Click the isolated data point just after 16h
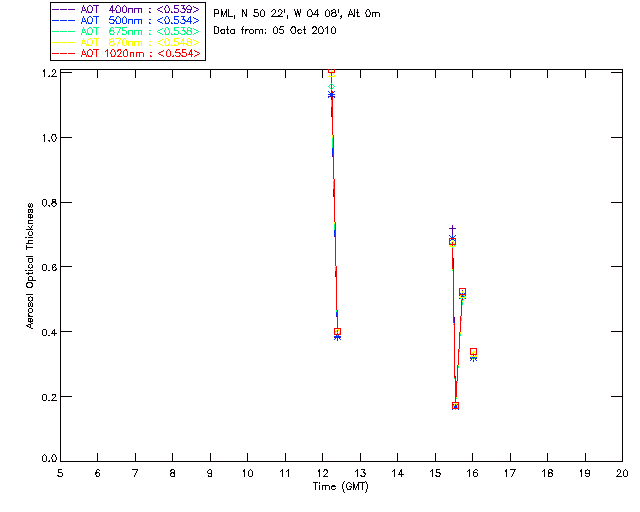The height and width of the screenshot is (512, 640). click(x=473, y=352)
